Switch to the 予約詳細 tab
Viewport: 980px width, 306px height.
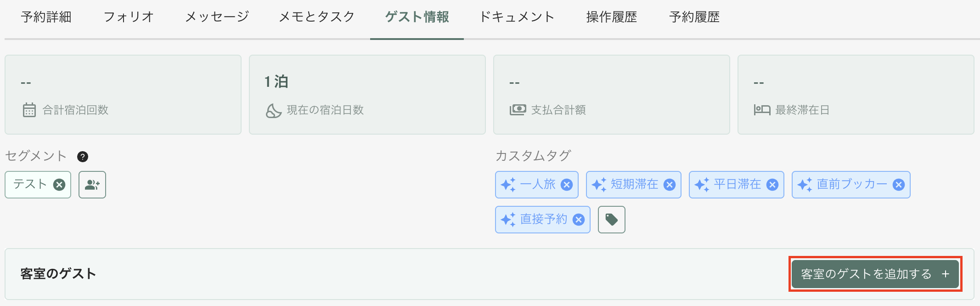coord(46,17)
